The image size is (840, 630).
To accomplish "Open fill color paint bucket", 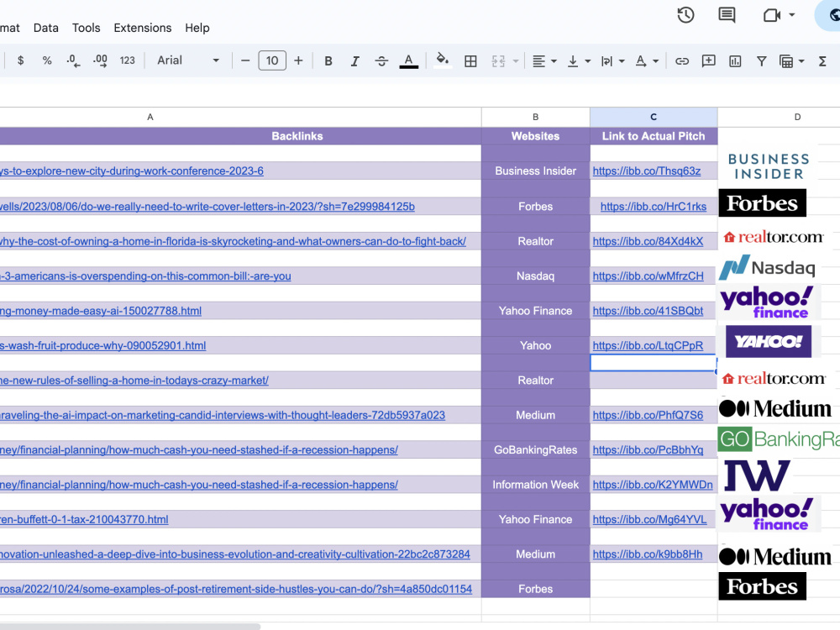I will point(443,60).
